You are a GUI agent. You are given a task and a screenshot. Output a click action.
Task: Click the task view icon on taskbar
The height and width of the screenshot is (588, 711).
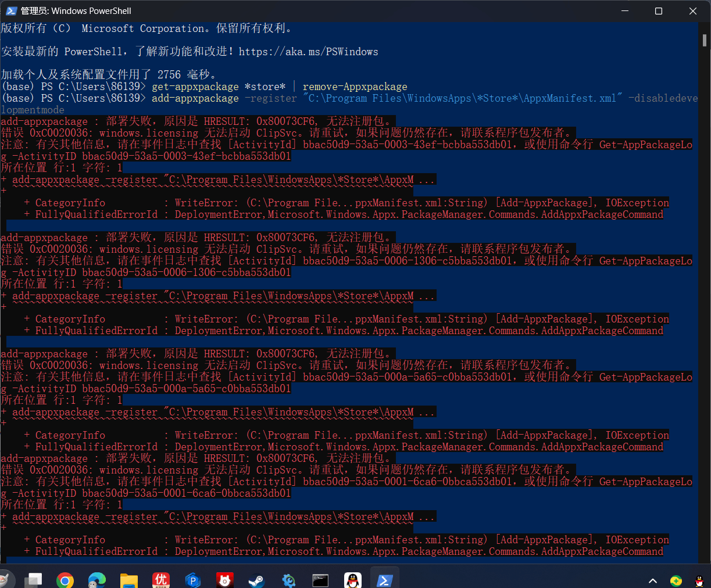(x=33, y=580)
